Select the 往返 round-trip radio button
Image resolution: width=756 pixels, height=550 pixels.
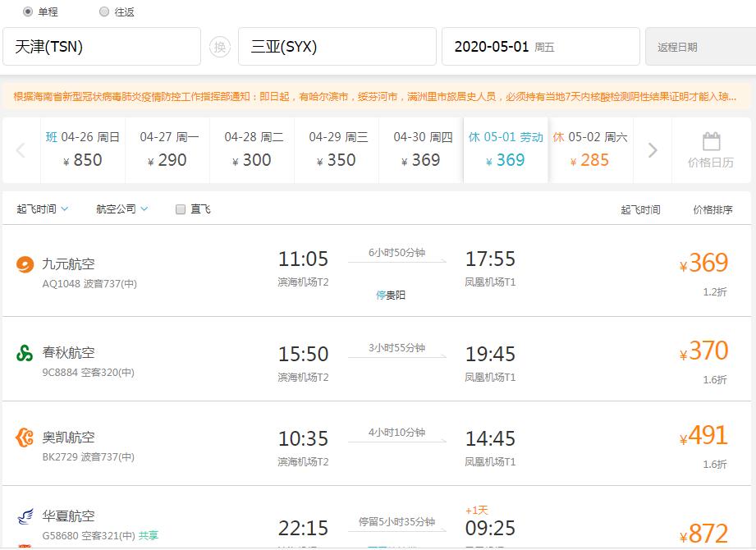tap(105, 11)
